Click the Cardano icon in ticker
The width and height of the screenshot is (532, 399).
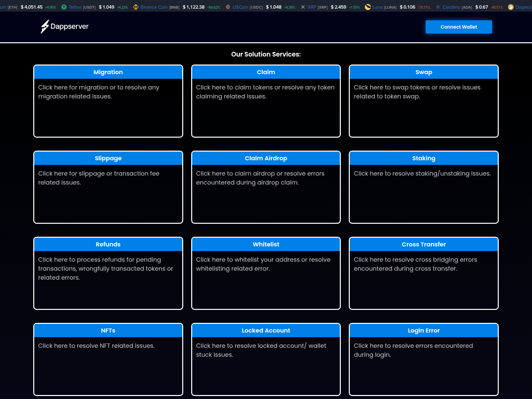click(438, 7)
